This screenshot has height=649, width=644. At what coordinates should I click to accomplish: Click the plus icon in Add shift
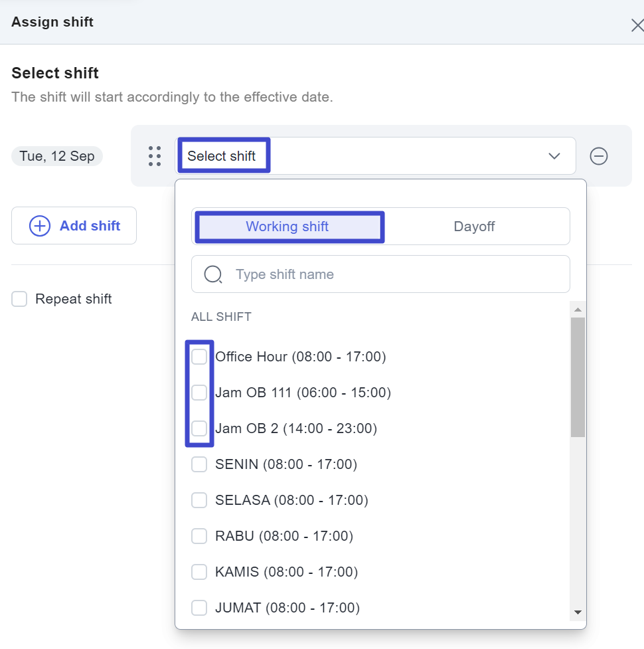pyautogui.click(x=40, y=226)
